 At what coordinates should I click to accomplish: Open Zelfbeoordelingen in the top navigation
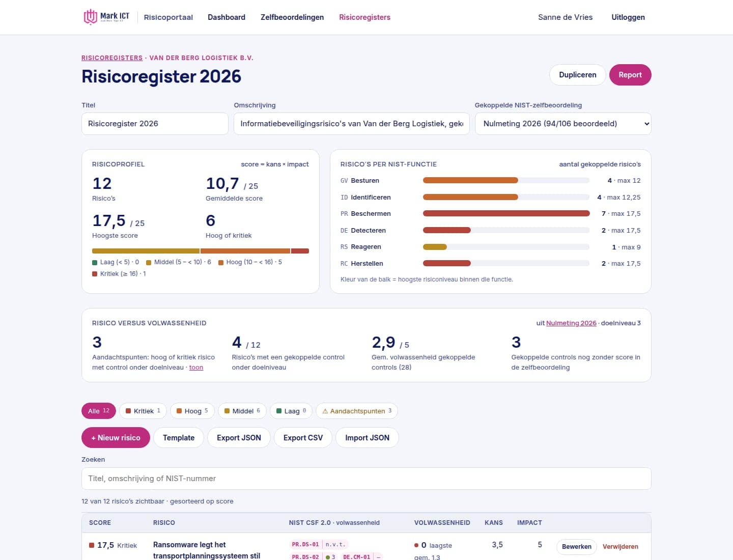click(292, 17)
